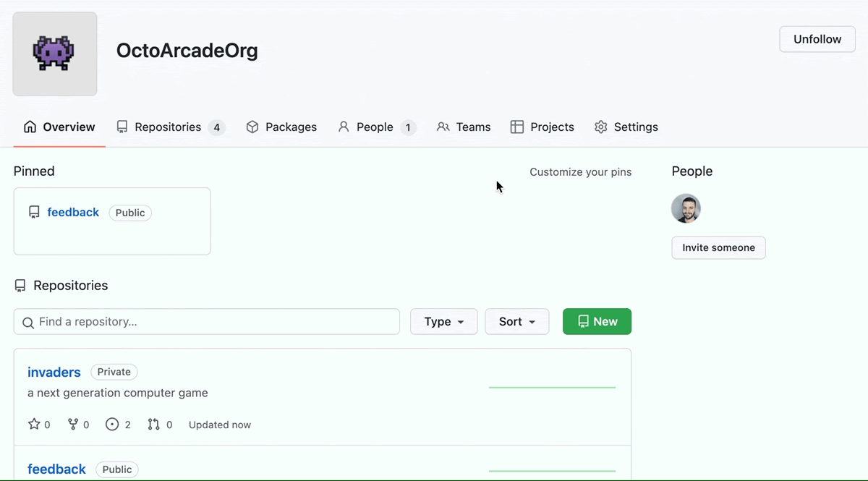868x481 pixels.
Task: Go to the Teams tab
Action: click(x=464, y=127)
